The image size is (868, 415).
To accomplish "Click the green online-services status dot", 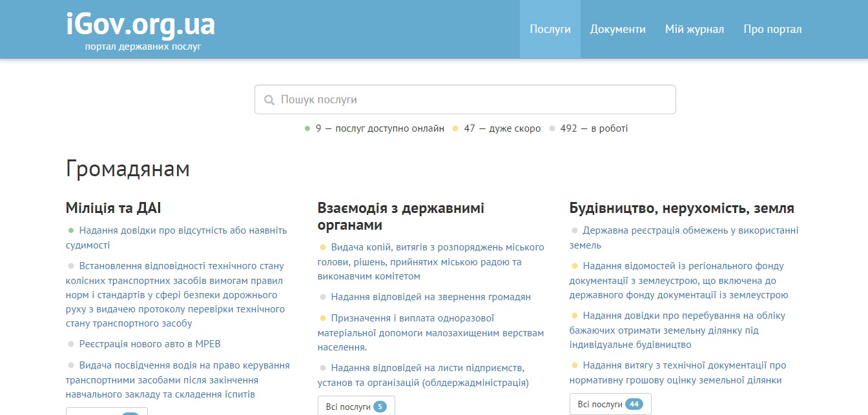I will 307,128.
